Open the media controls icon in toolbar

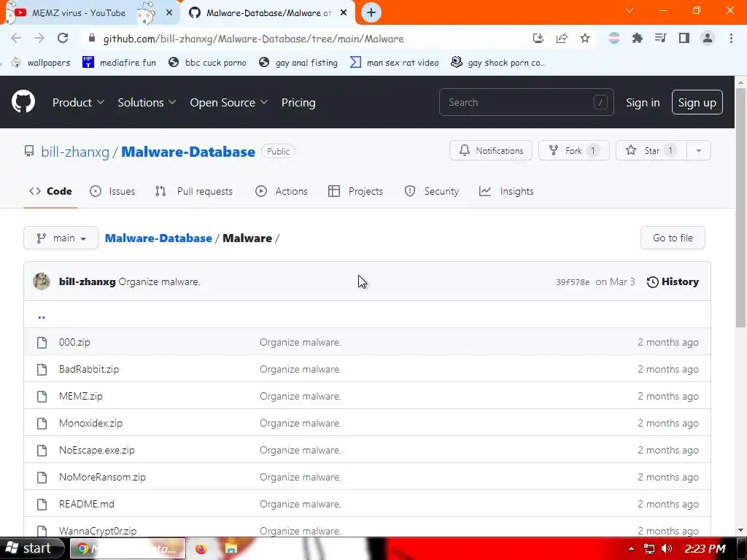661,39
